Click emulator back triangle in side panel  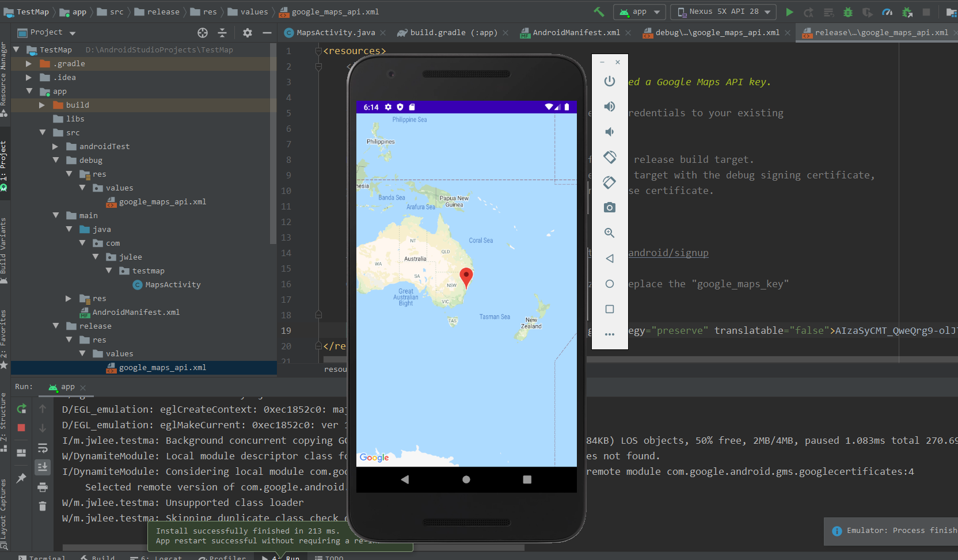(610, 258)
